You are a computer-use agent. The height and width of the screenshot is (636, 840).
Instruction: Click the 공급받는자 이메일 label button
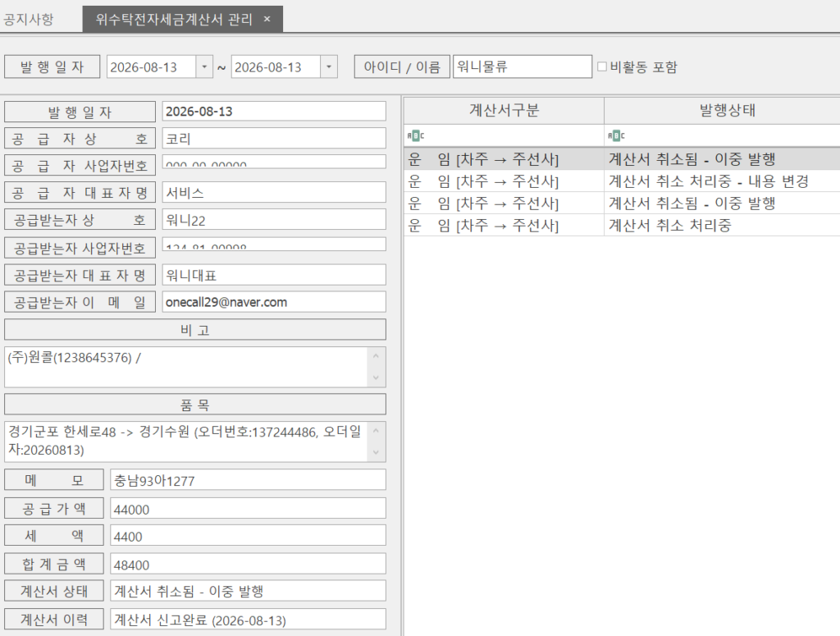point(80,302)
